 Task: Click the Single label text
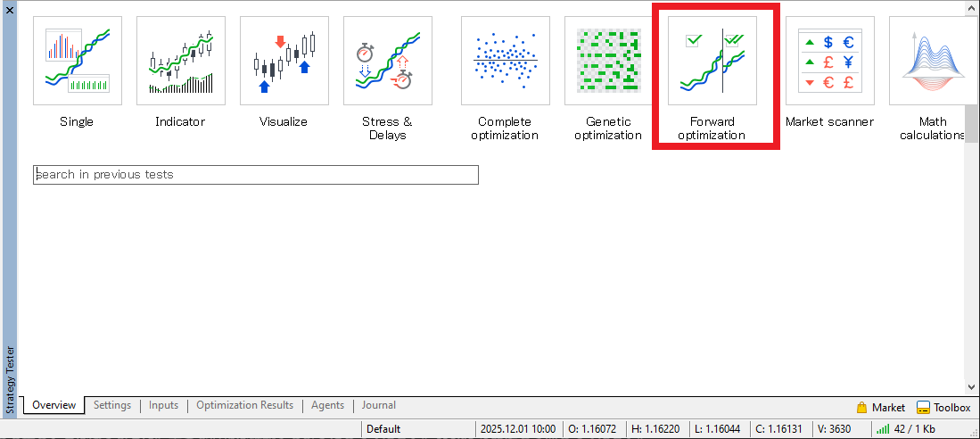pyautogui.click(x=77, y=122)
